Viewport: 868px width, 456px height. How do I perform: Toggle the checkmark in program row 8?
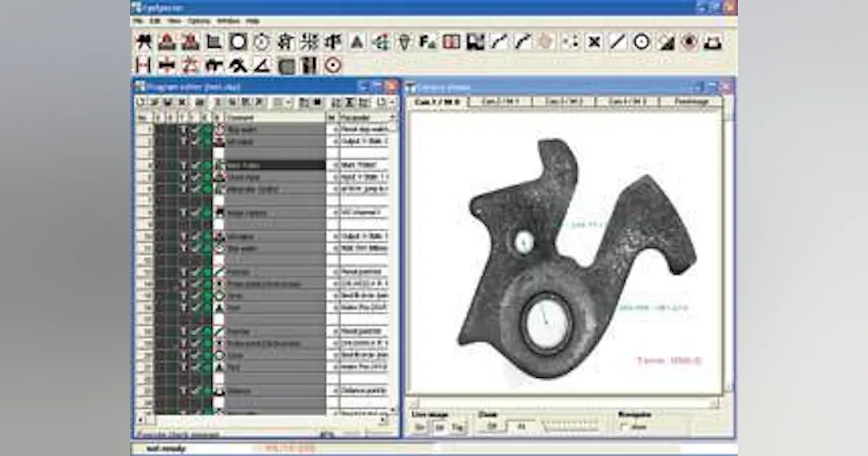[x=195, y=213]
